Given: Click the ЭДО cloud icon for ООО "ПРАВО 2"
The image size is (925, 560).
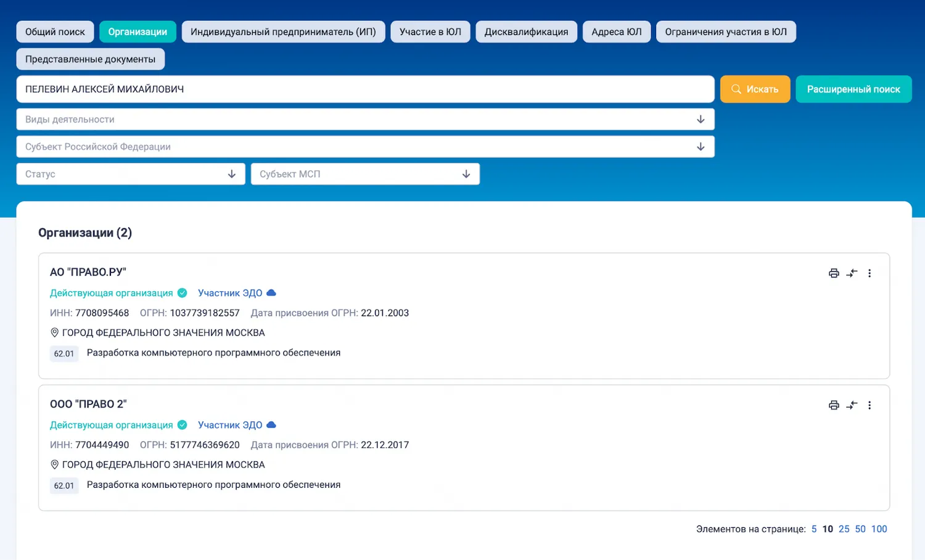Looking at the screenshot, I should 271,425.
